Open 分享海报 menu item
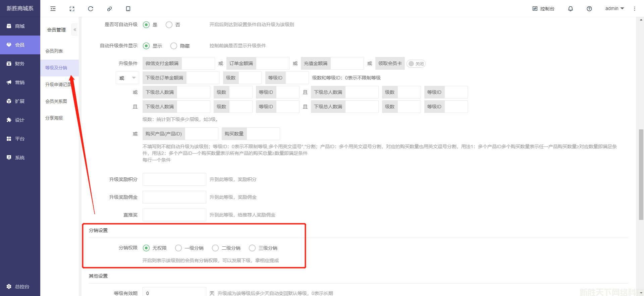Viewport: 644px width, 296px height. click(59, 118)
